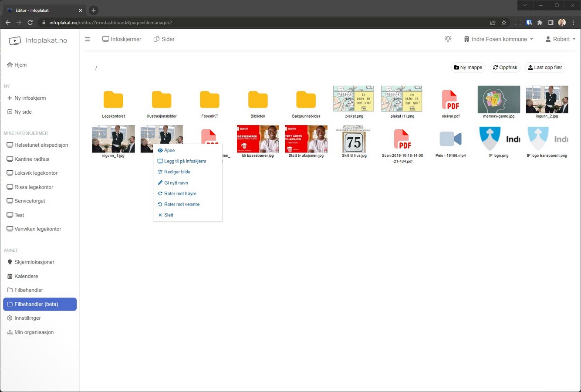Create folder with 'Ny mappe' button

coord(468,68)
